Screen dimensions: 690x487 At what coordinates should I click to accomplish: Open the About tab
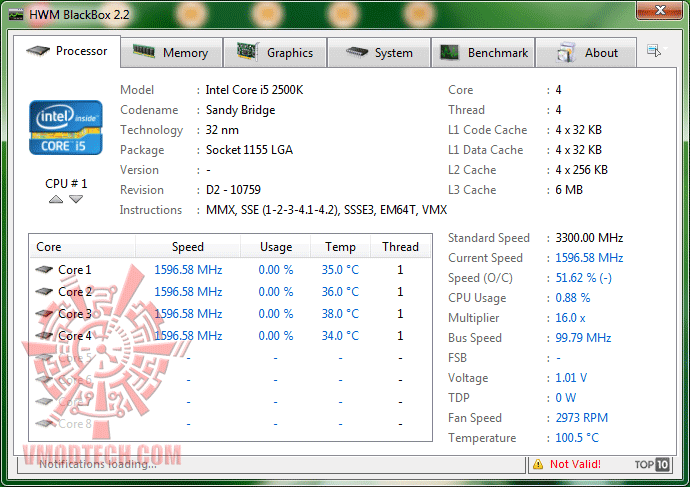pos(586,53)
